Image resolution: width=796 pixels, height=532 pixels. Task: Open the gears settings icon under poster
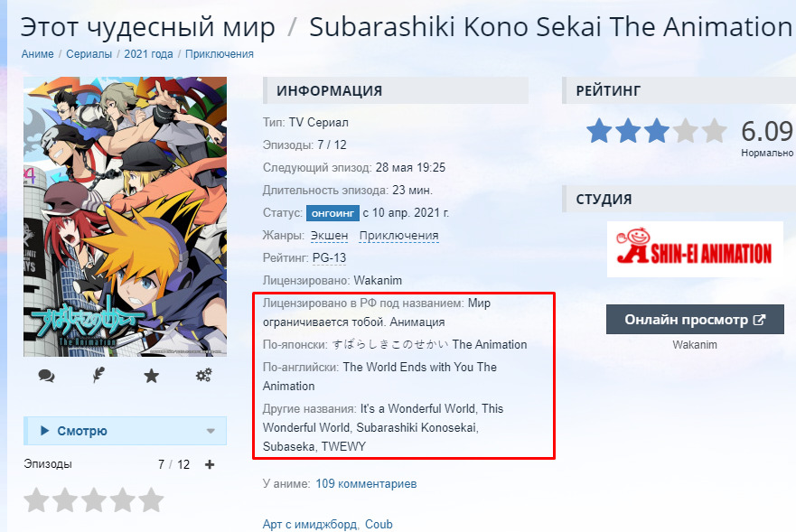click(203, 376)
